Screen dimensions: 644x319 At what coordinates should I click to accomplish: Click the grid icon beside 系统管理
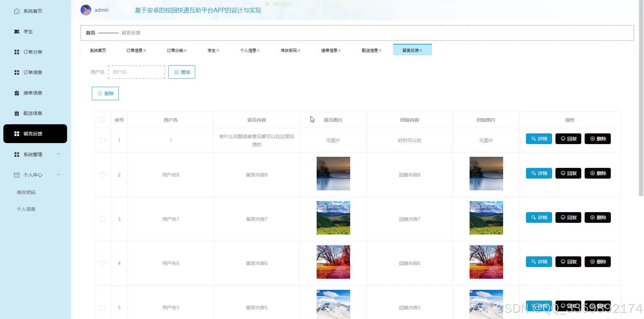[17, 154]
